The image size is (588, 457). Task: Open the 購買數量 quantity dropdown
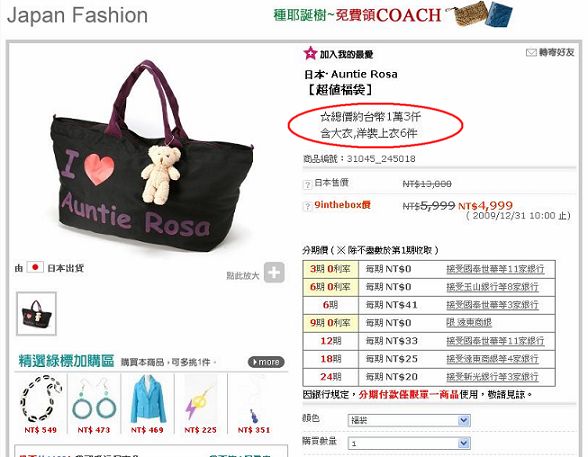(x=409, y=444)
